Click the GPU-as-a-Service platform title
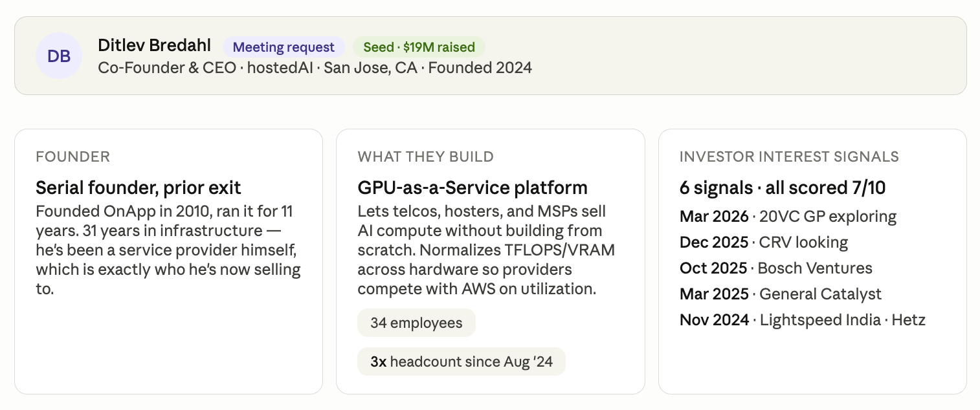This screenshot has height=410, width=980. [x=473, y=188]
